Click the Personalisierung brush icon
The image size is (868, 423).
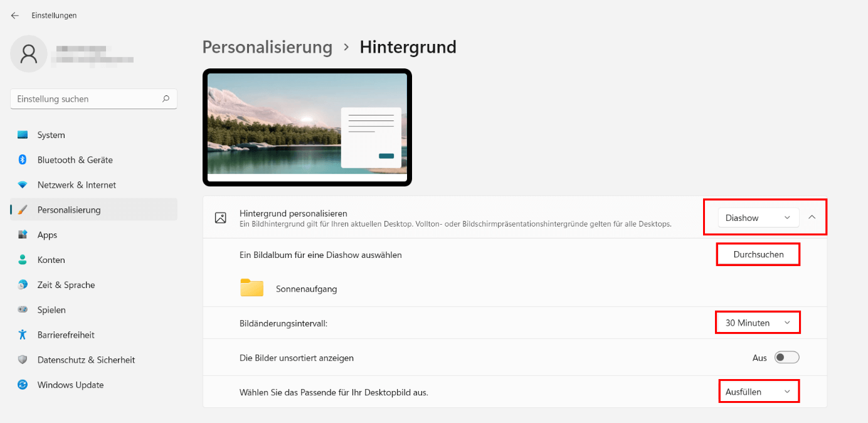pos(23,210)
